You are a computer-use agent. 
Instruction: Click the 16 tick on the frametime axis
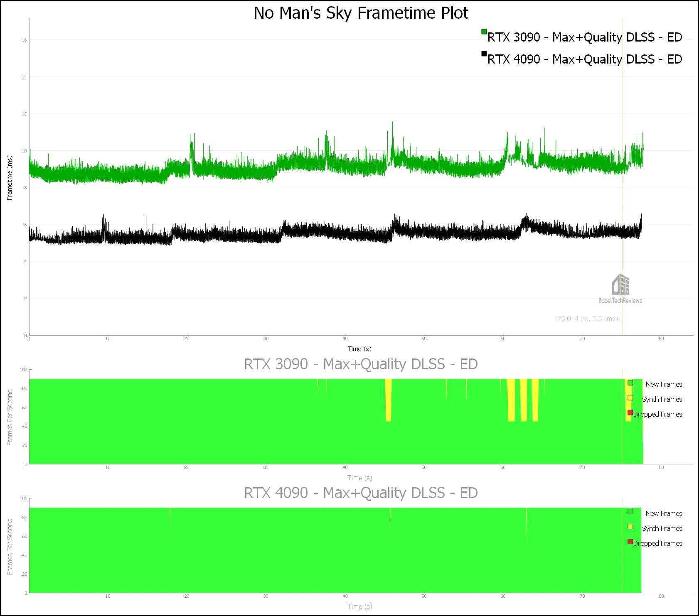click(x=24, y=40)
